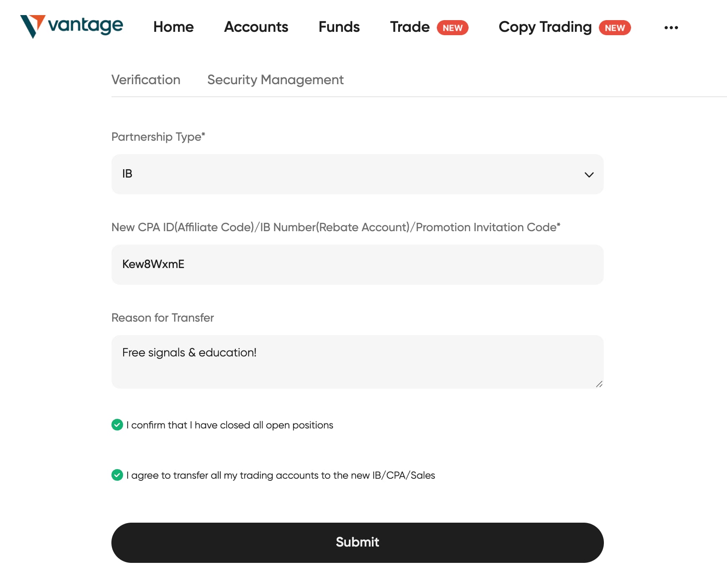The height and width of the screenshot is (588, 727).
Task: Click the Reason for Transfer textbox
Action: click(357, 362)
